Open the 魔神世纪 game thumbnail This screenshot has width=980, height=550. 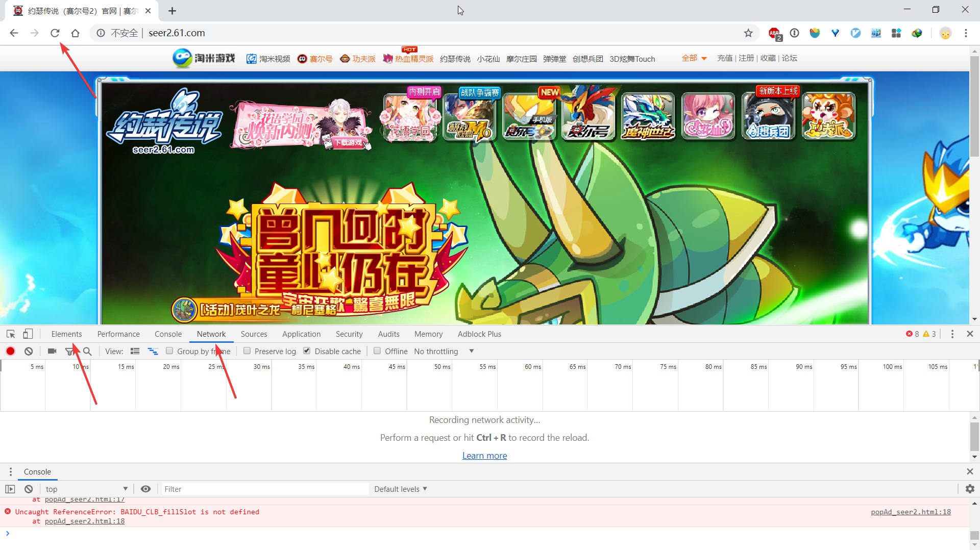(x=648, y=116)
